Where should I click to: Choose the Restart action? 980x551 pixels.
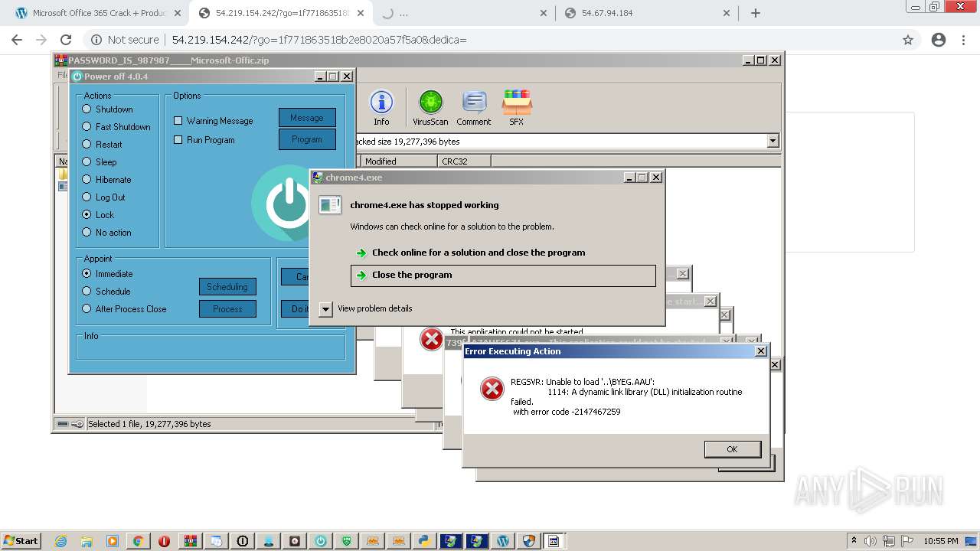87,145
